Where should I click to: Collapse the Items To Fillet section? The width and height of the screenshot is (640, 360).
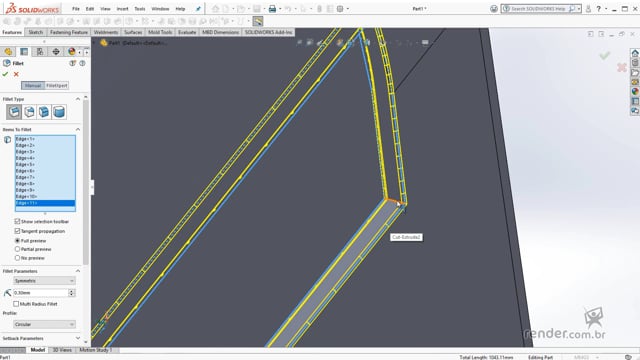[78, 129]
